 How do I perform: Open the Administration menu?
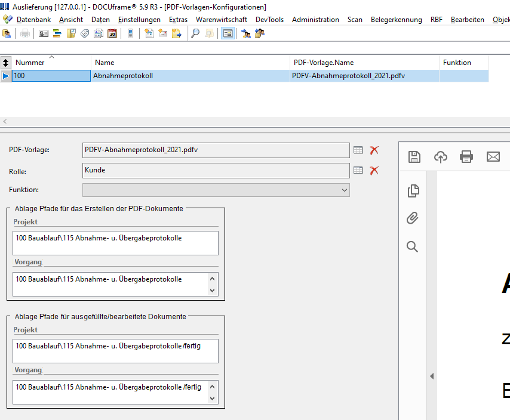pyautogui.click(x=315, y=20)
